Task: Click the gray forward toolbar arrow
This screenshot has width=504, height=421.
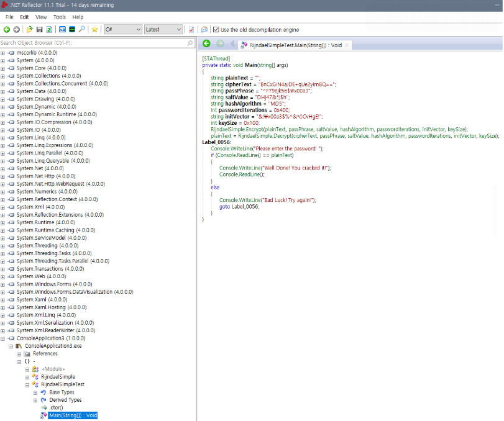Action: click(x=16, y=30)
